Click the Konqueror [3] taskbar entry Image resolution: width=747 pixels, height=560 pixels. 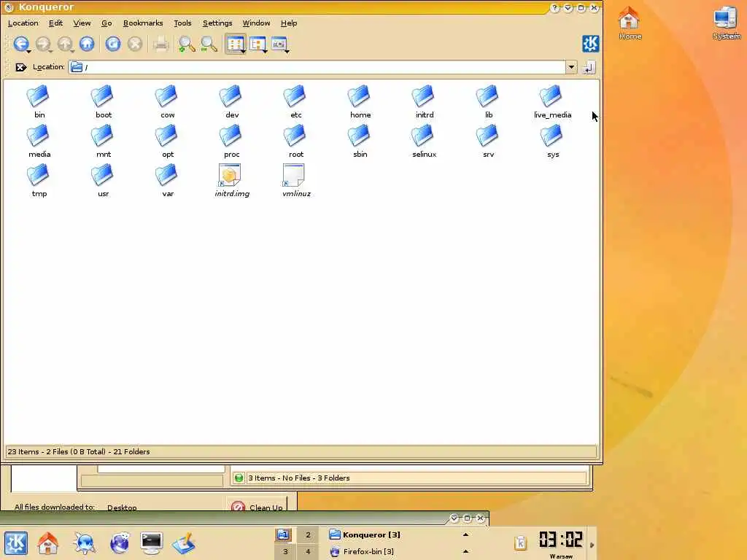(399, 534)
